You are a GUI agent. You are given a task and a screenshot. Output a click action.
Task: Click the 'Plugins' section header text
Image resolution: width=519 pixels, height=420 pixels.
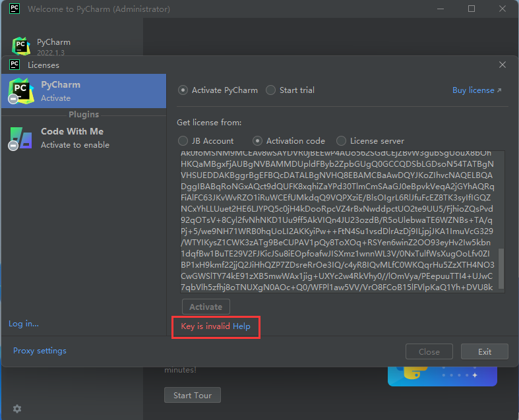point(84,115)
